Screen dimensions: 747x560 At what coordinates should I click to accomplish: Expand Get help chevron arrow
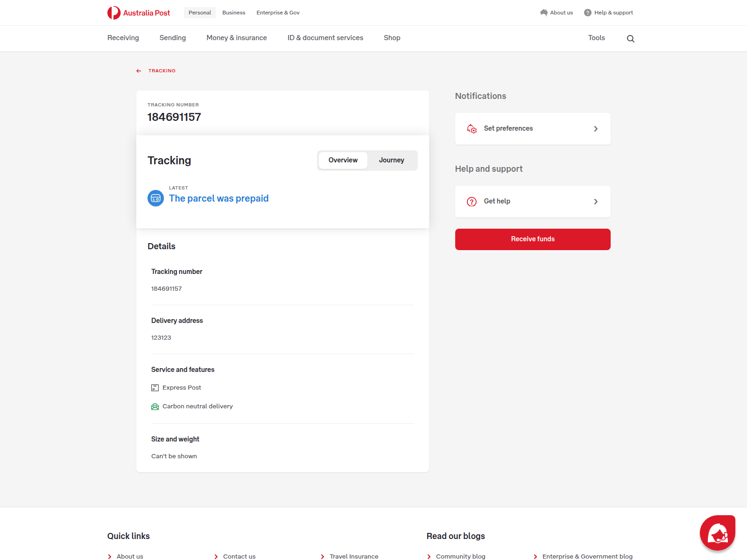(596, 202)
